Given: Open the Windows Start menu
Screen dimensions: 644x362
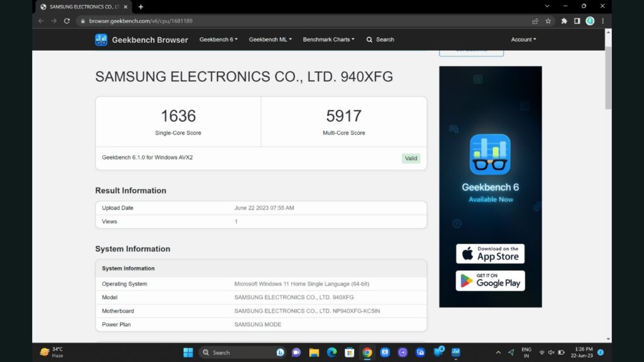Looking at the screenshot, I should [188, 353].
